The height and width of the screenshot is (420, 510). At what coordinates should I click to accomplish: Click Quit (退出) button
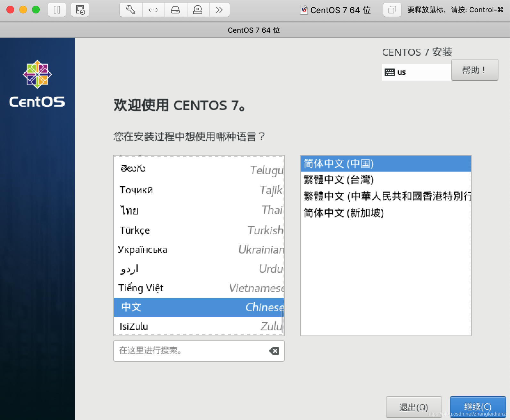click(414, 407)
